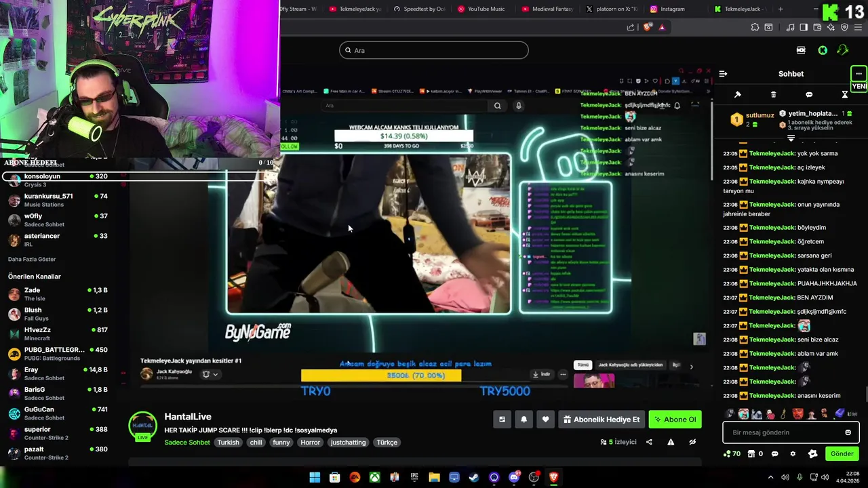Collapse the Sohbet chat panel
Image resolution: width=868 pixels, height=488 pixels.
723,74
